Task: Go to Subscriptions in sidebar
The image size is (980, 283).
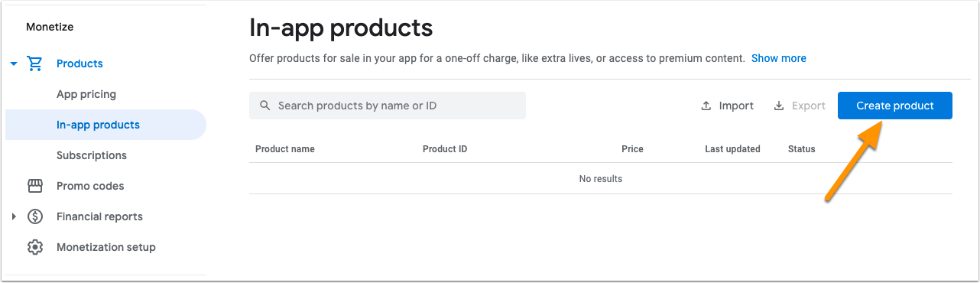Action: pyautogui.click(x=92, y=155)
